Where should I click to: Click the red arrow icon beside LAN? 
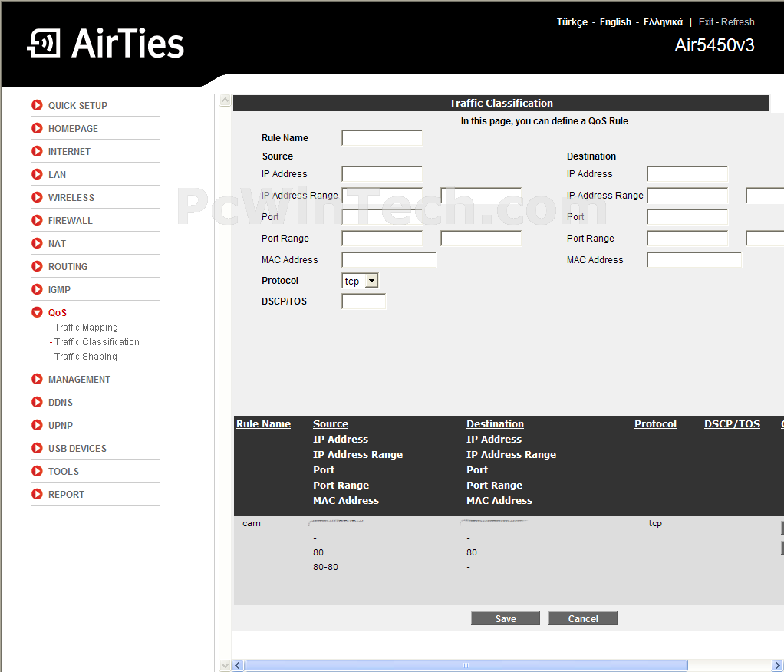[x=37, y=174]
